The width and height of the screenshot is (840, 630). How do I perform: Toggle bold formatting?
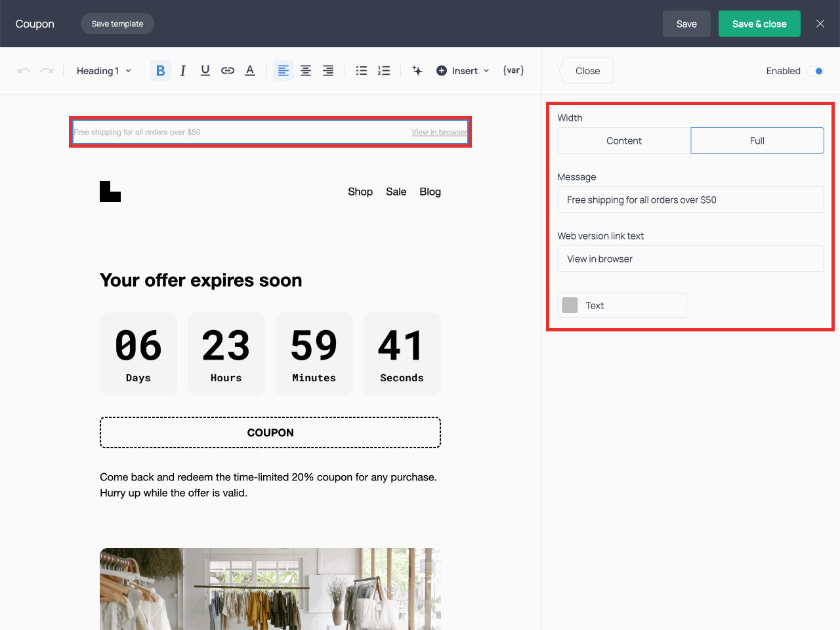click(160, 71)
